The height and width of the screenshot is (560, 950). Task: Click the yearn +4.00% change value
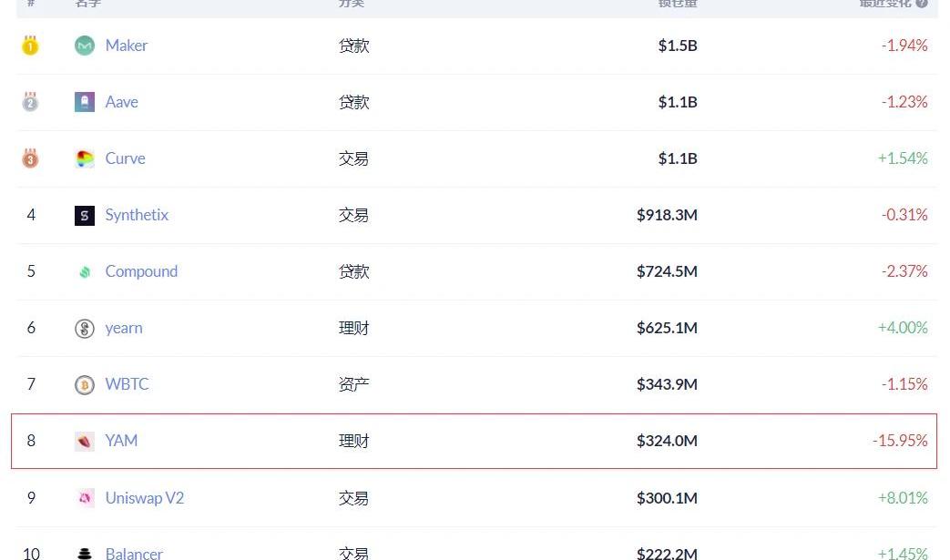tap(903, 328)
